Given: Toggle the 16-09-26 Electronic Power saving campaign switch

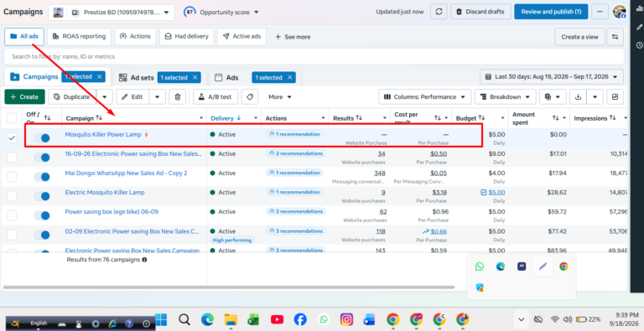Looking at the screenshot, I should point(42,158).
